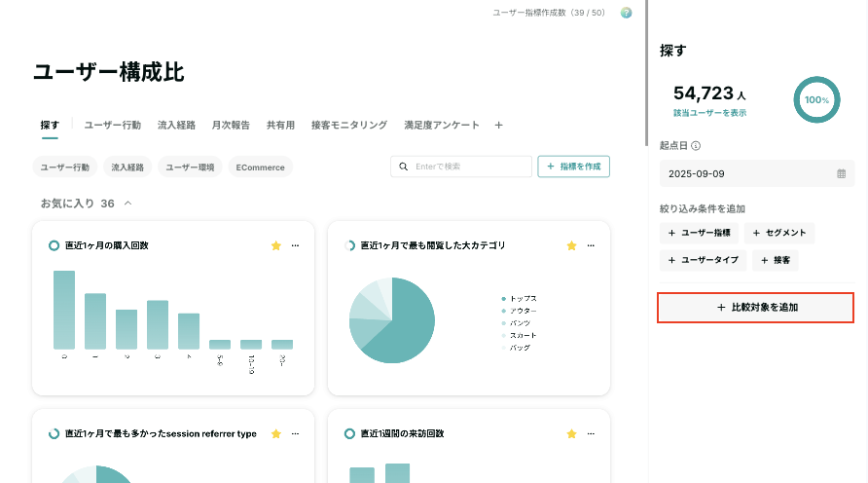The height and width of the screenshot is (483, 868).
Task: Click the 2025-09-09 date field
Action: (x=757, y=174)
